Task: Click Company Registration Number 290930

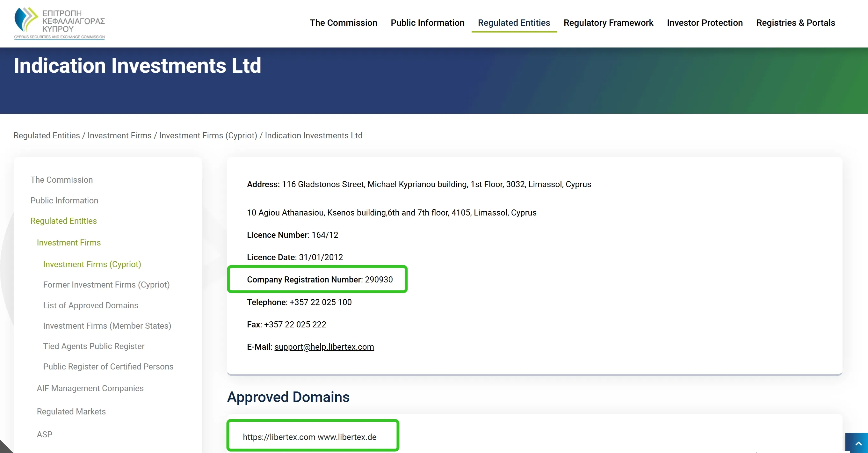Action: coord(319,280)
